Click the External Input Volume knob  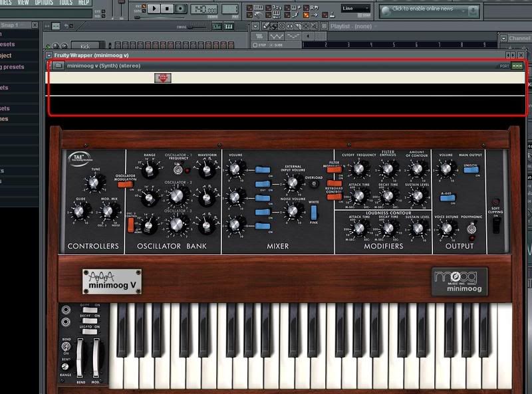pyautogui.click(x=292, y=183)
